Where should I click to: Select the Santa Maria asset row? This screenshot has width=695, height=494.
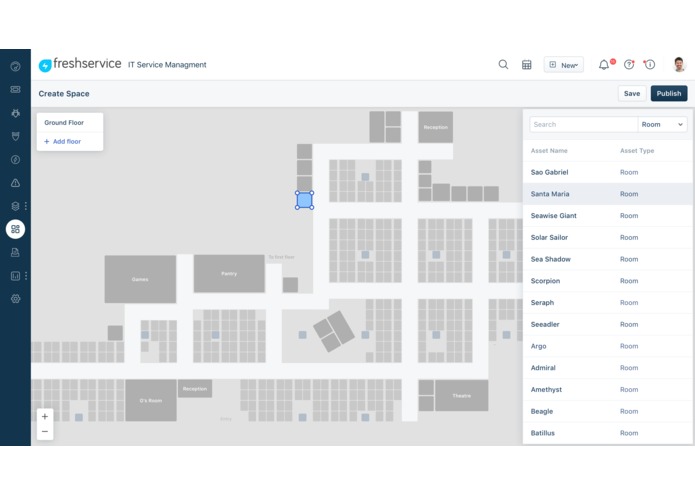coord(607,194)
